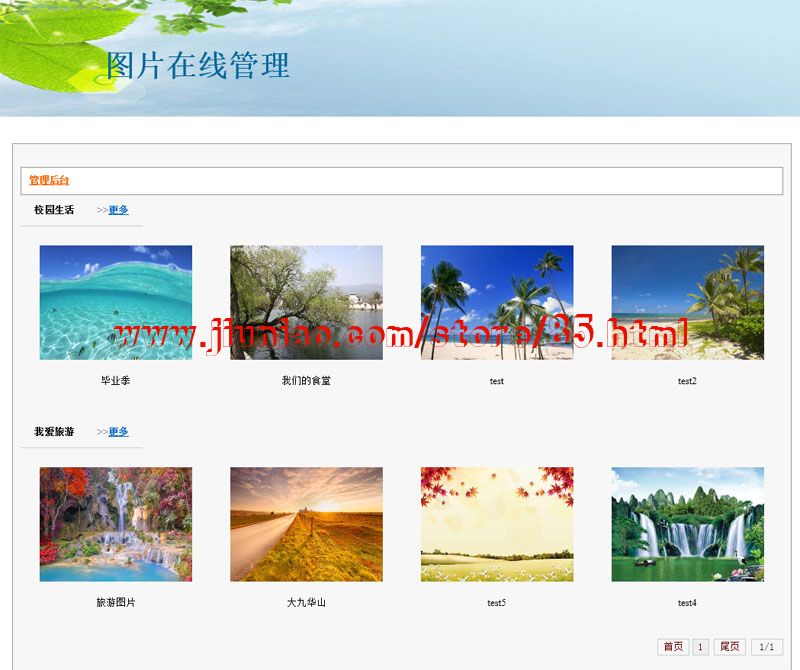Open the 管理后台 link

49,180
